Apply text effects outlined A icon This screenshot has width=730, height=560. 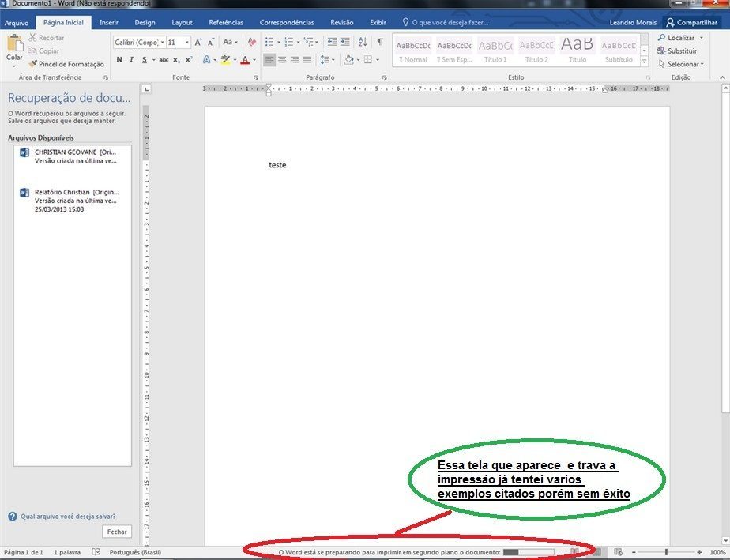click(x=206, y=59)
